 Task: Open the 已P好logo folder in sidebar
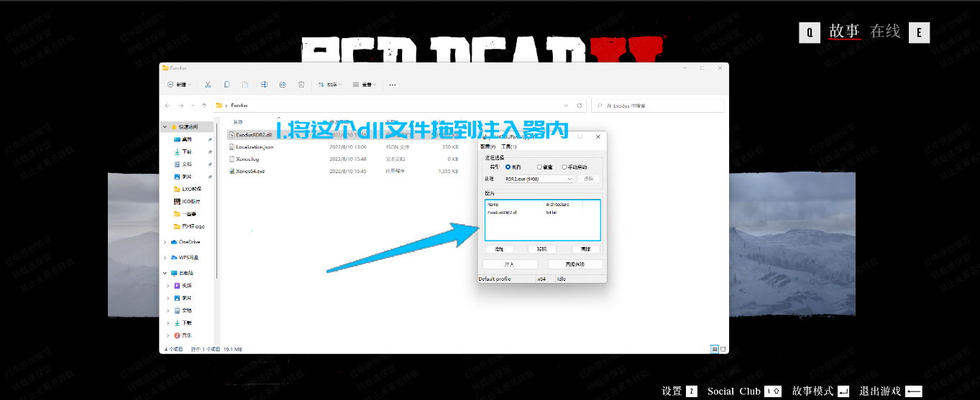[x=189, y=226]
